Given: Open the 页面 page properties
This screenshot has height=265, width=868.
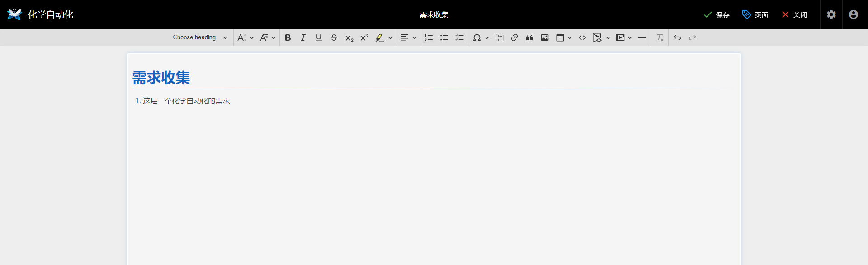Looking at the screenshot, I should [755, 15].
